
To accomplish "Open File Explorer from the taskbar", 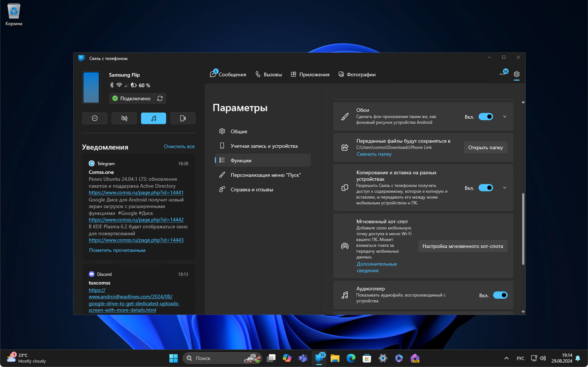I will coord(335,358).
